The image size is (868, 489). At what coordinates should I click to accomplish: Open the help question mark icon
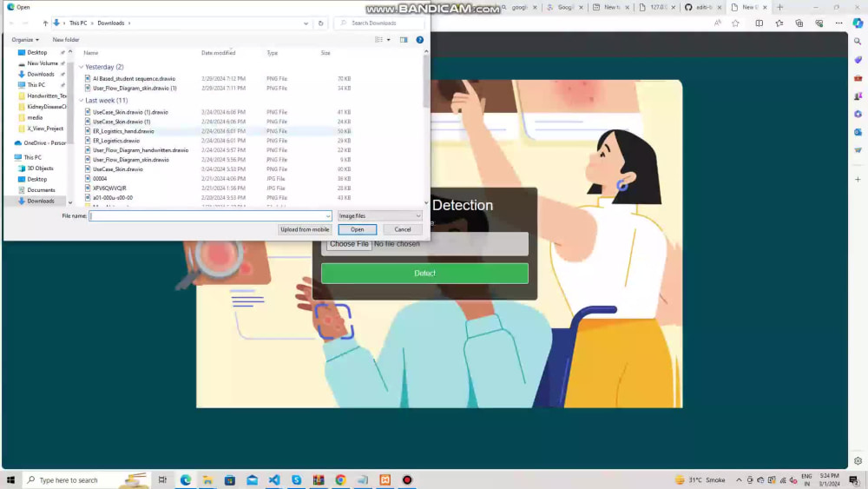419,40
